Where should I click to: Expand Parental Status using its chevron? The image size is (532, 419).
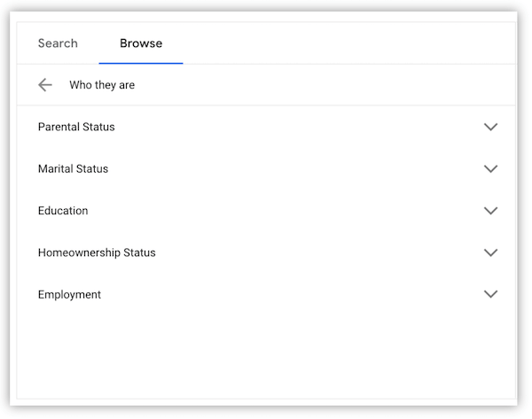click(x=490, y=127)
